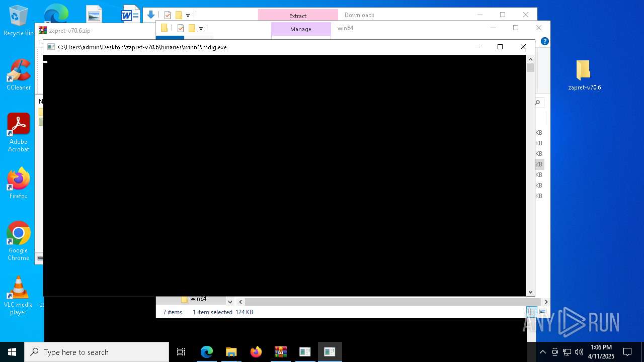Select the zapret-v70.6 folder on desktop
Viewport: 644px width, 362px height.
tap(584, 75)
